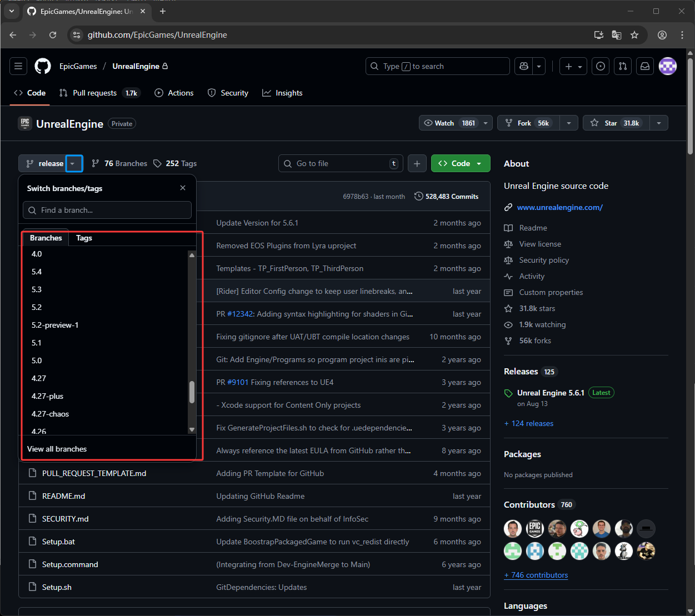Fork the UnrealEngine repository

coord(528,123)
